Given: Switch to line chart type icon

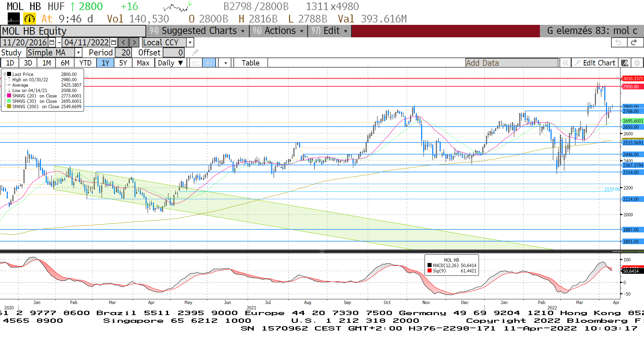Looking at the screenshot, I should pyautogui.click(x=196, y=63).
